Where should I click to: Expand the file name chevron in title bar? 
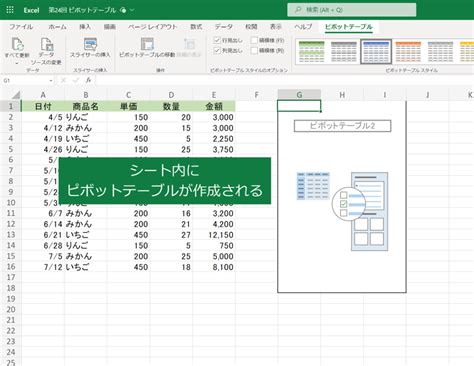(132, 10)
